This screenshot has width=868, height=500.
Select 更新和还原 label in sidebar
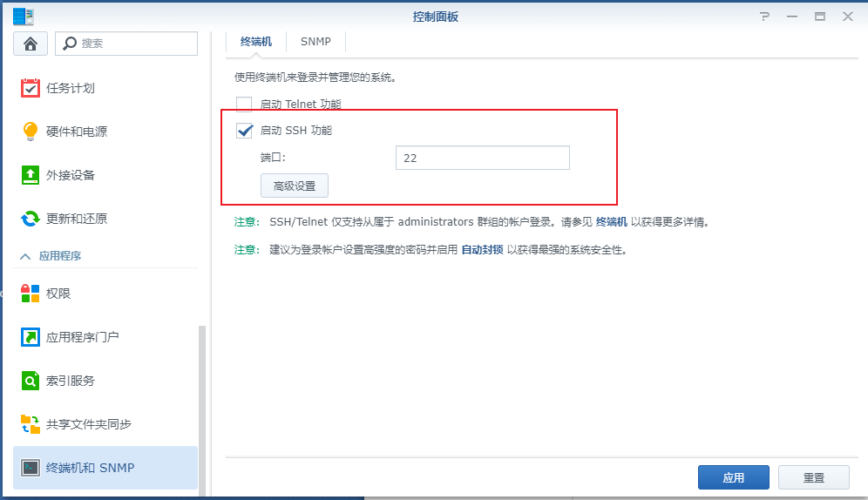(77, 219)
